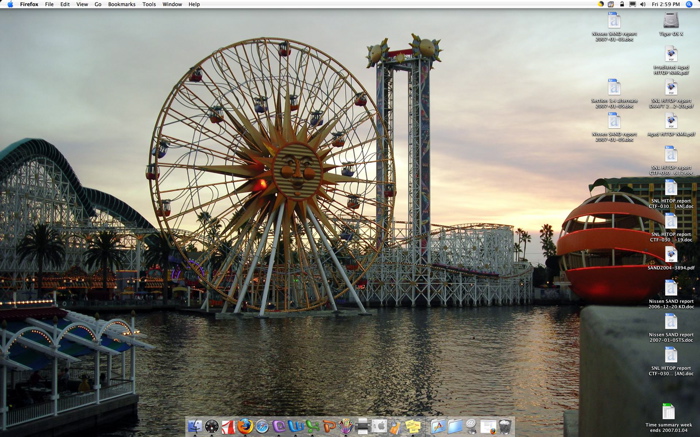
Task: Open the Go menu
Action: coord(98,4)
